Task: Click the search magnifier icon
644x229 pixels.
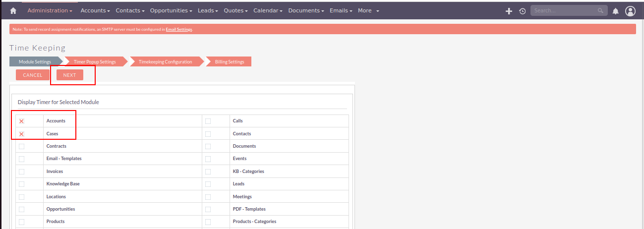Action: tap(600, 10)
